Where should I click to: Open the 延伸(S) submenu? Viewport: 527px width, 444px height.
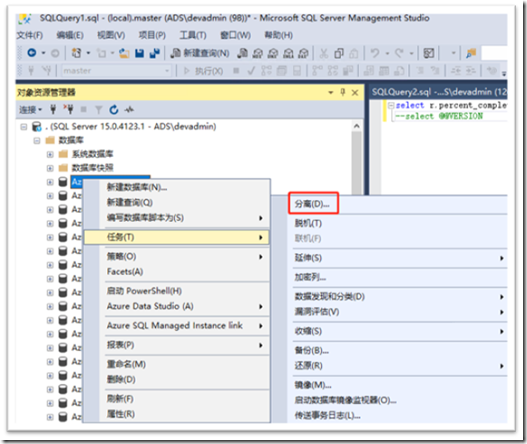tap(398, 258)
